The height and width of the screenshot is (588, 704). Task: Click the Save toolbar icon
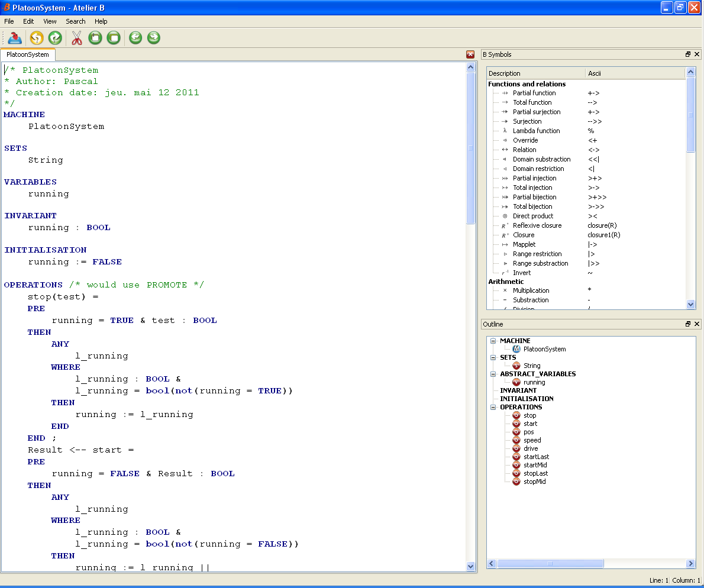(15, 38)
